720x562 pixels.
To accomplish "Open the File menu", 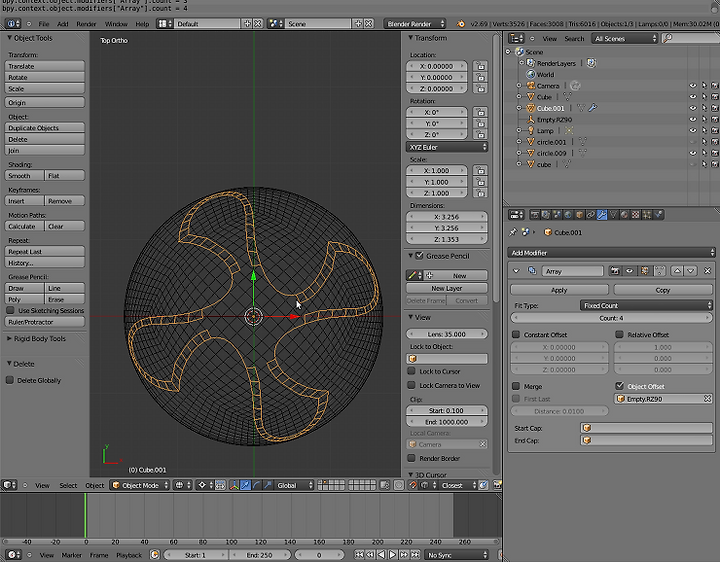I will [x=44, y=24].
